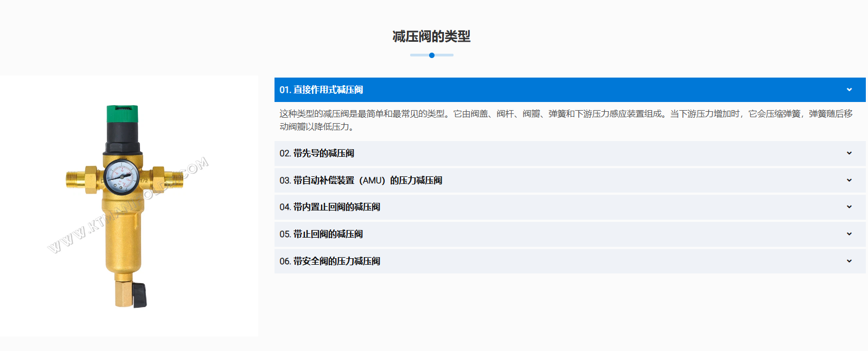868x351 pixels.
Task: Open the 05. 带止回阀的减压阀 title
Action: pyautogui.click(x=321, y=234)
